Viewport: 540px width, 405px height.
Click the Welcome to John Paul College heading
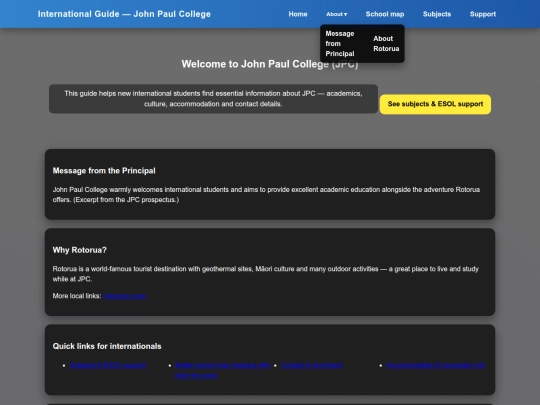pos(270,64)
